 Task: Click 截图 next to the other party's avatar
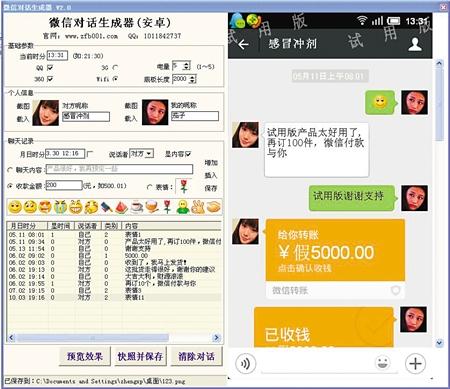[x=23, y=106]
